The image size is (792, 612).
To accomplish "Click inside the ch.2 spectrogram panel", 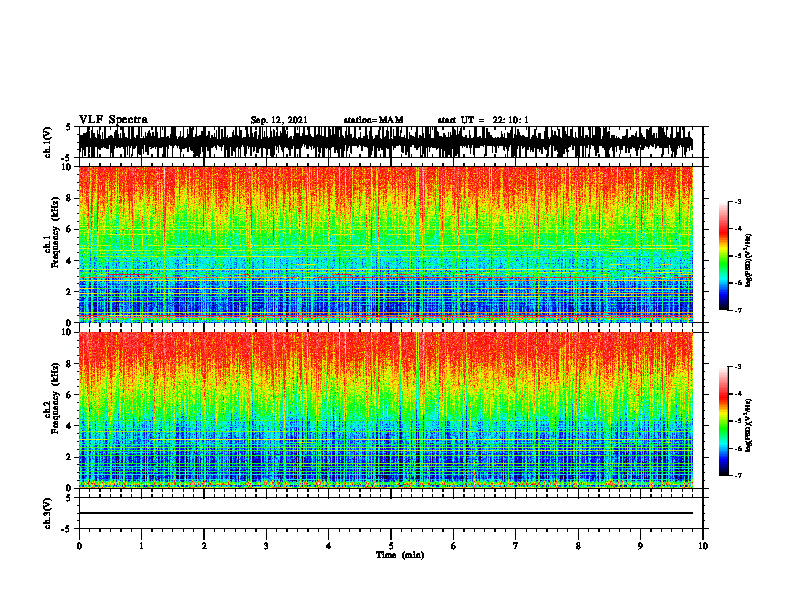I will click(x=385, y=410).
